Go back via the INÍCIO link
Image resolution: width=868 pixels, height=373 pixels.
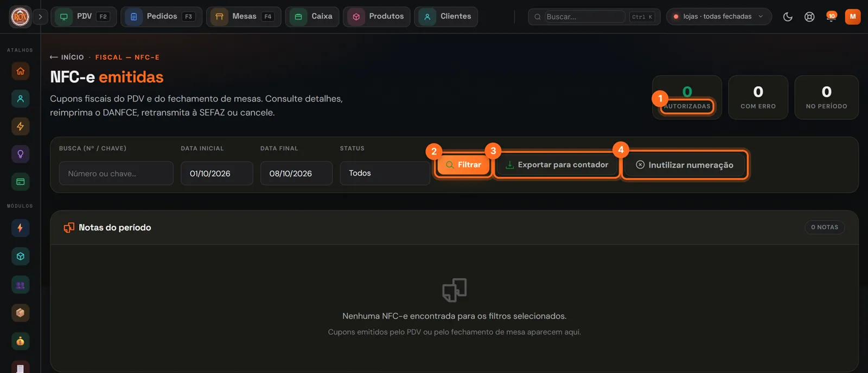[67, 57]
